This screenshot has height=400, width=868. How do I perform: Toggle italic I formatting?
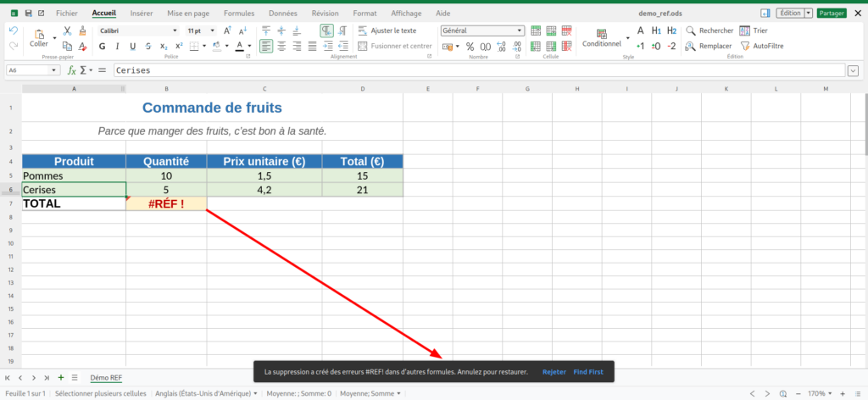117,47
